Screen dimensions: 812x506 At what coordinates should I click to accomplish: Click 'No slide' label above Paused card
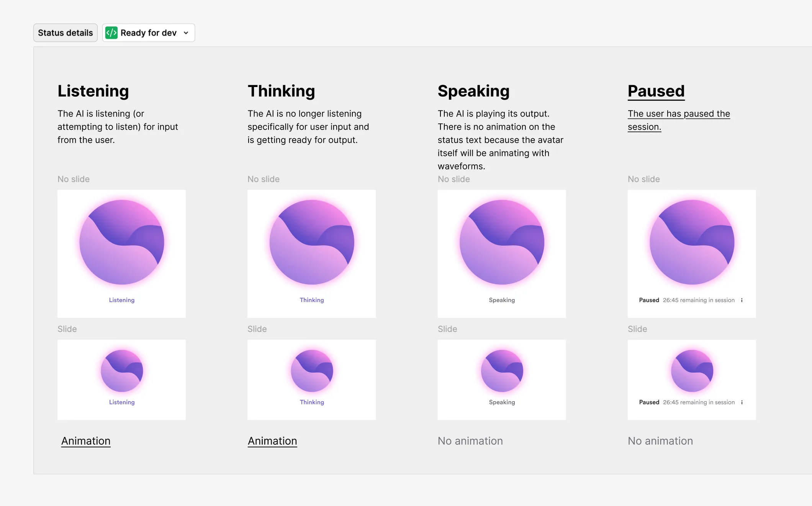click(644, 179)
